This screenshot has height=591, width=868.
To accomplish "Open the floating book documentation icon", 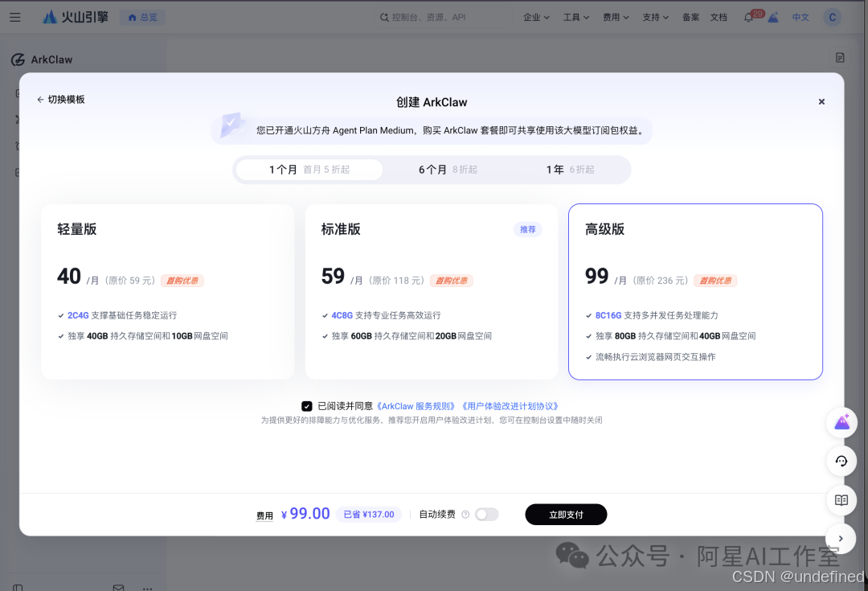I will pyautogui.click(x=841, y=500).
